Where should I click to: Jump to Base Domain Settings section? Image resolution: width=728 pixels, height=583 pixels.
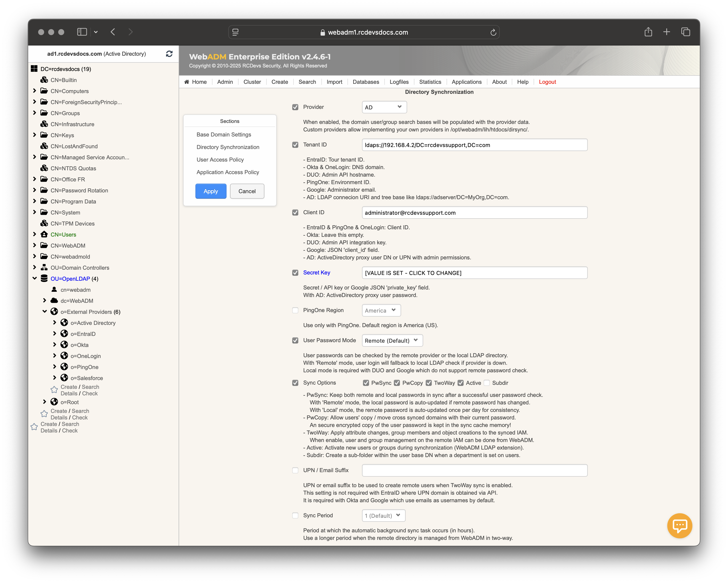coord(224,134)
